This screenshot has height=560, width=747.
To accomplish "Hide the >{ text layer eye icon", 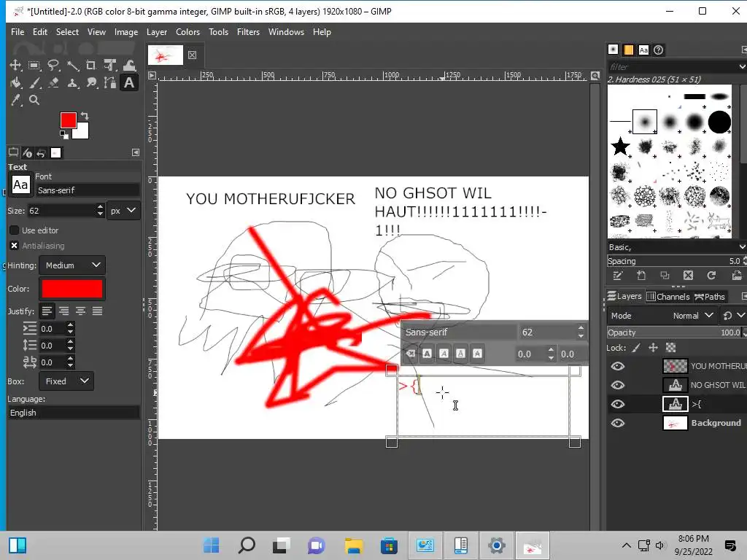I will 618,404.
